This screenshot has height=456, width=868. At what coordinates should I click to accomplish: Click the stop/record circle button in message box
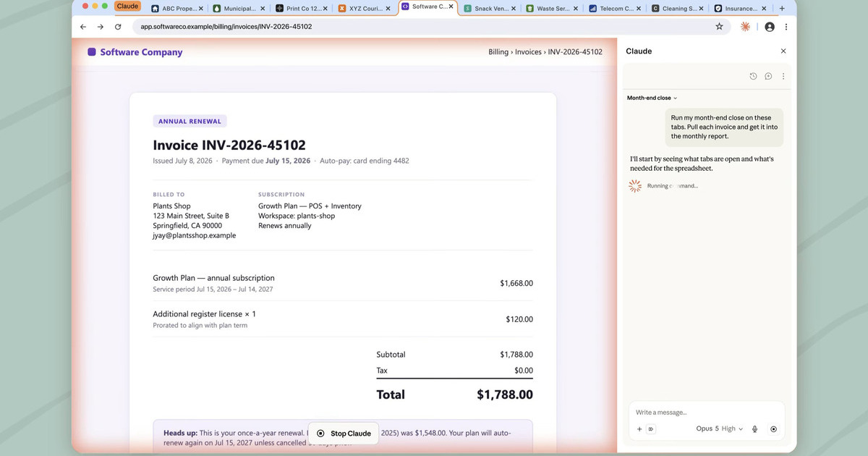(773, 429)
